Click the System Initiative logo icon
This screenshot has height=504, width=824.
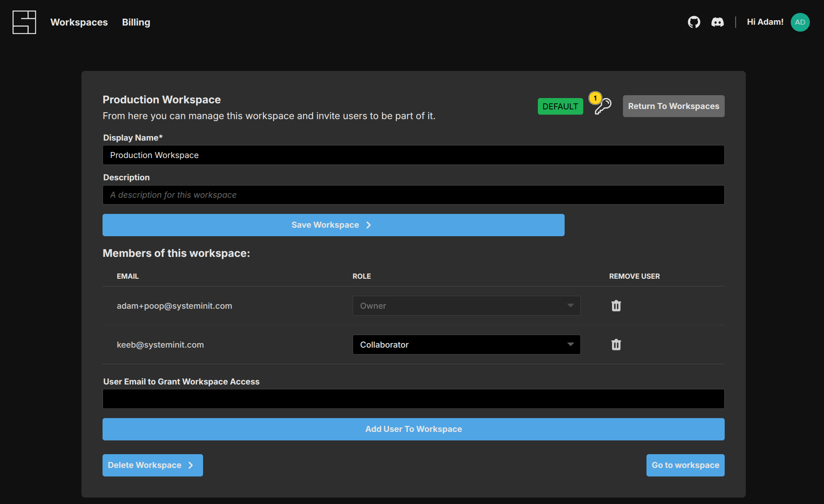pos(24,22)
